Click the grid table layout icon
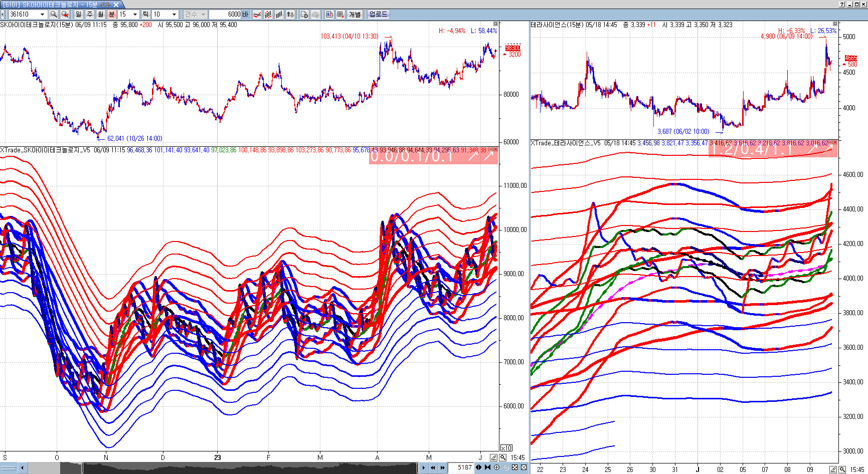This screenshot has height=474, width=868. (340, 15)
